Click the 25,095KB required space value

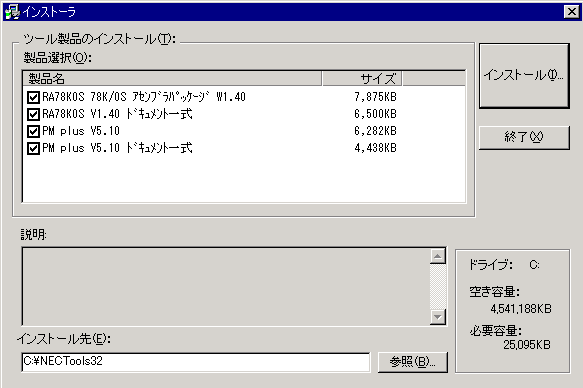pyautogui.click(x=527, y=345)
